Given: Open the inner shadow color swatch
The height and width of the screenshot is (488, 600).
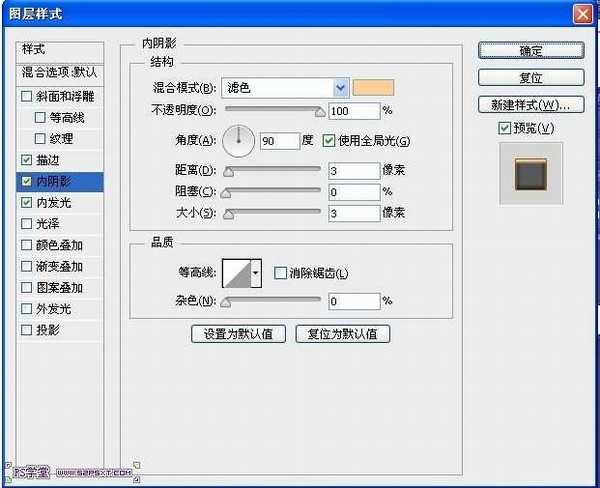Looking at the screenshot, I should coord(374,88).
